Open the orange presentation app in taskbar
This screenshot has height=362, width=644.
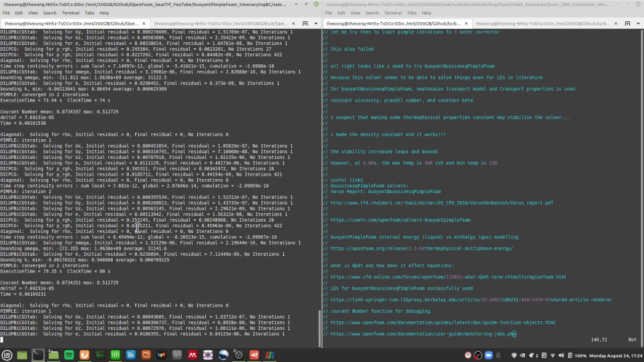tap(146, 355)
